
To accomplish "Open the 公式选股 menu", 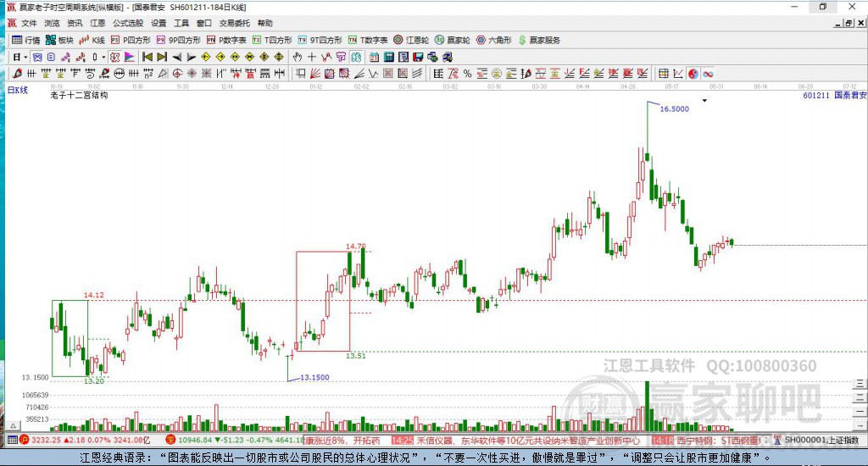I will tap(128, 23).
